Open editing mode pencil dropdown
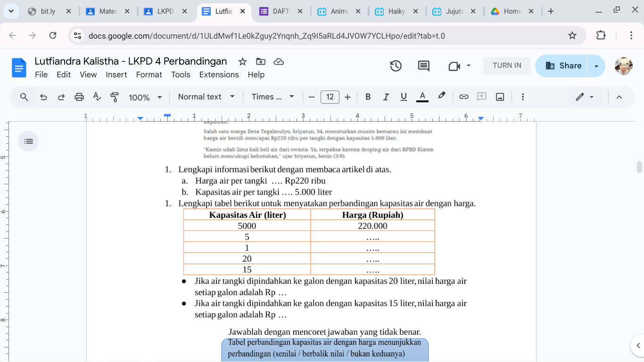This screenshot has height=362, width=644. tap(585, 97)
